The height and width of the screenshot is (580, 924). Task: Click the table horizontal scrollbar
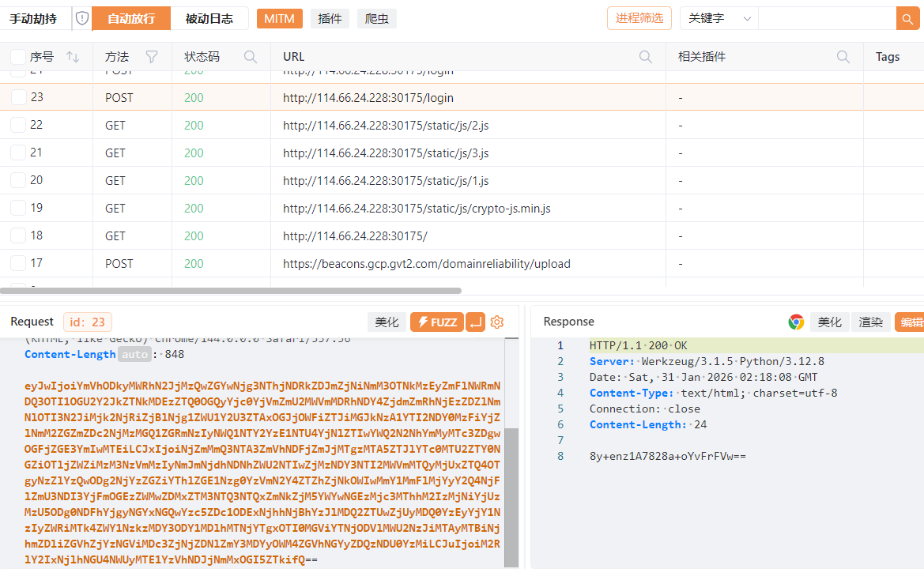pyautogui.click(x=231, y=291)
